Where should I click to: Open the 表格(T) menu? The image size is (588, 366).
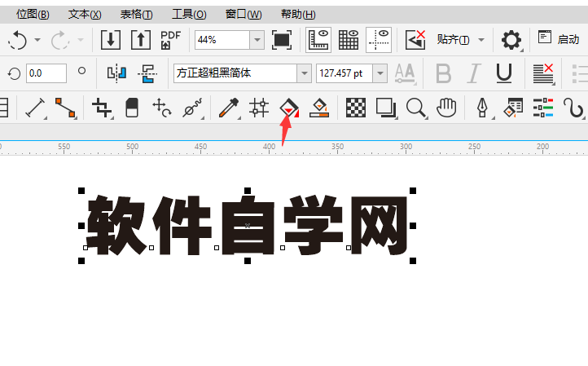tap(137, 14)
